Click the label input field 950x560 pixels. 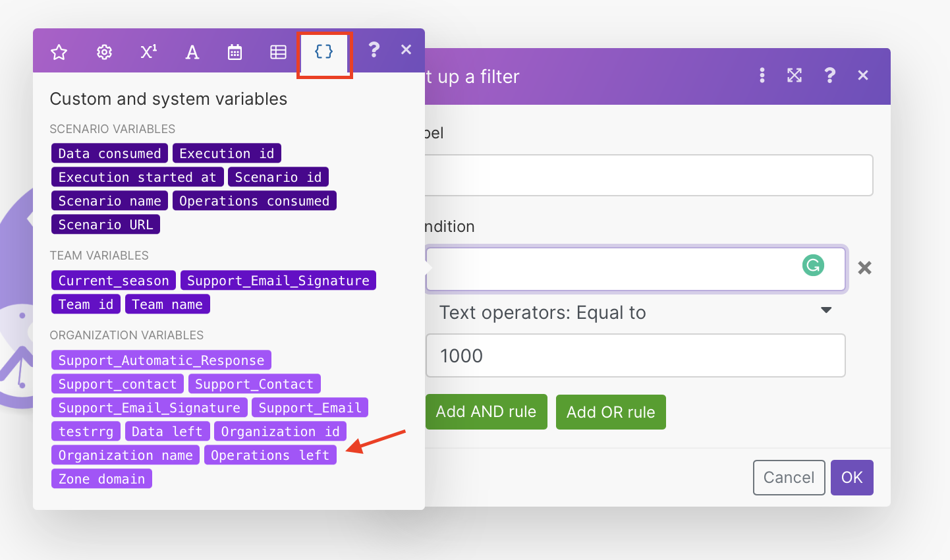pyautogui.click(x=649, y=175)
